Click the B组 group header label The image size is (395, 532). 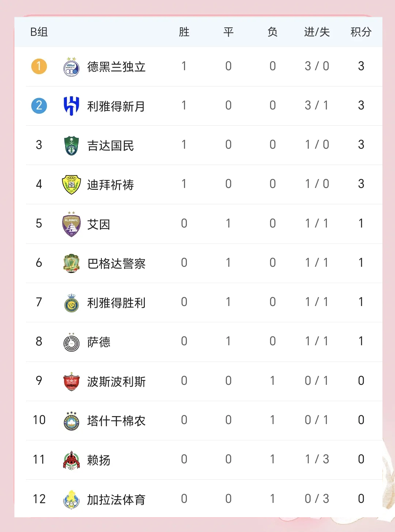[39, 32]
